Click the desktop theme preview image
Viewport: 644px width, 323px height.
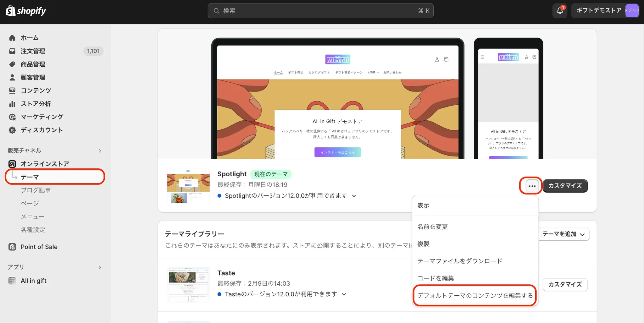[338, 99]
